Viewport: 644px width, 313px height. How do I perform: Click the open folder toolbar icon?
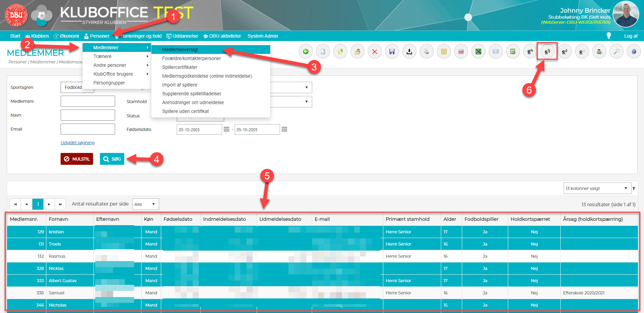[x=340, y=52]
